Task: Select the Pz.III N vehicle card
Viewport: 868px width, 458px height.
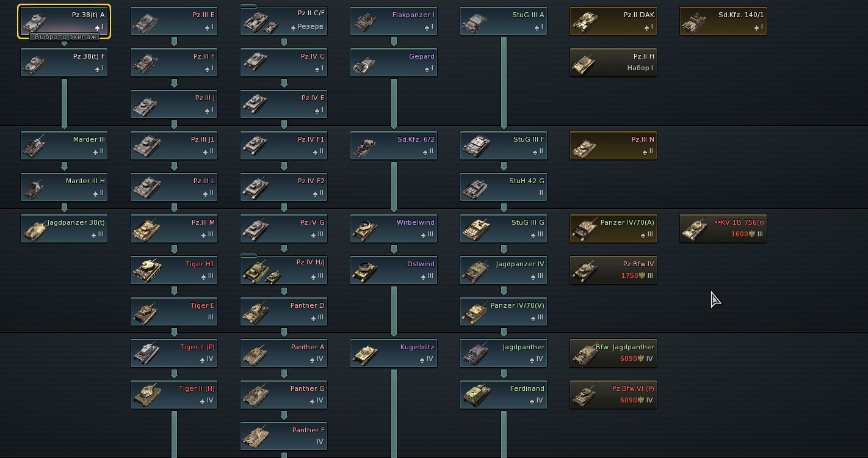Action: pos(613,145)
